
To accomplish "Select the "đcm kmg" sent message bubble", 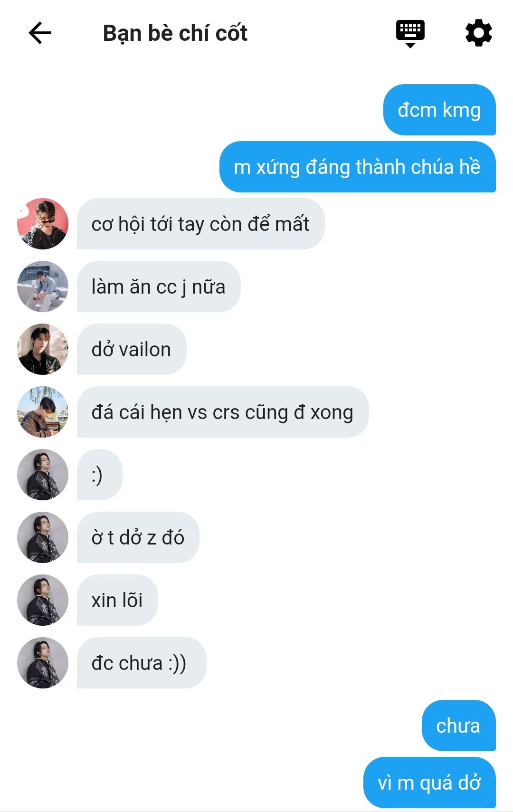I will 439,110.
